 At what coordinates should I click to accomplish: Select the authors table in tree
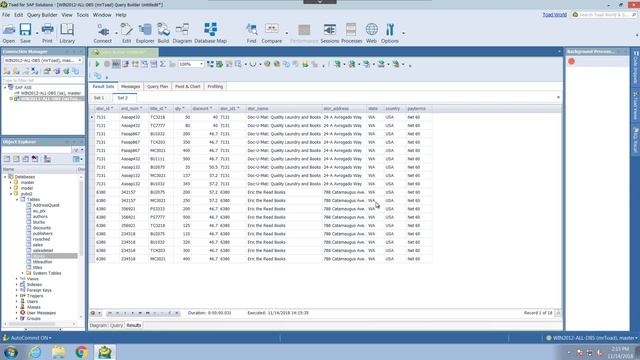[40, 216]
